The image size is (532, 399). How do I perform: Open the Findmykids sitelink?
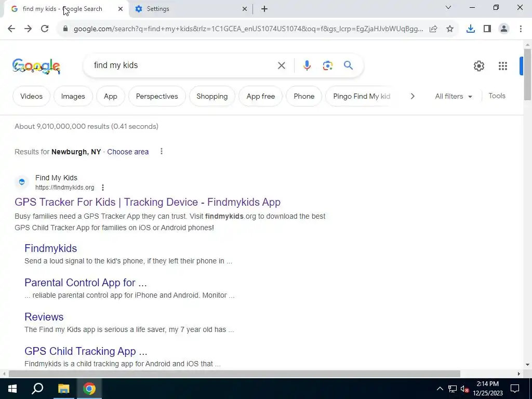[51, 248]
